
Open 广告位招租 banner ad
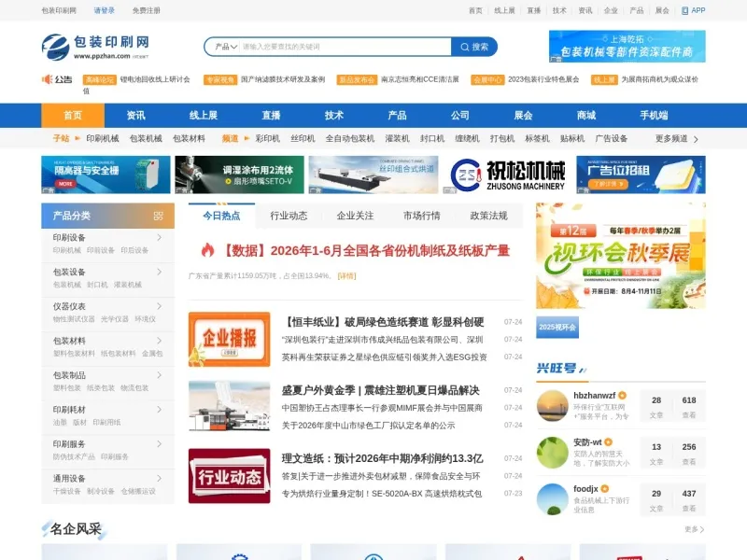click(x=641, y=175)
